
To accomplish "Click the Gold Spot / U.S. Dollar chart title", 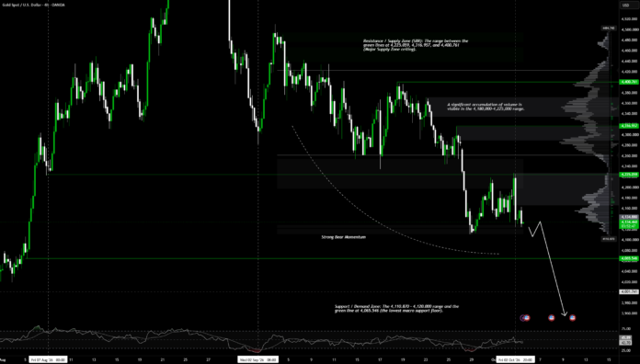I will pos(33,5).
